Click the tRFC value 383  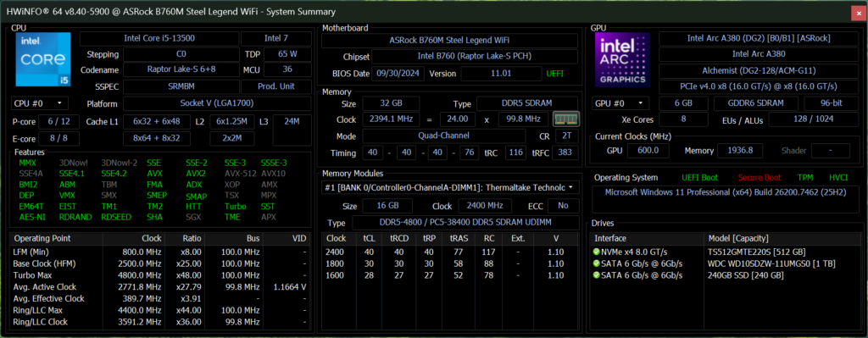[x=565, y=152]
